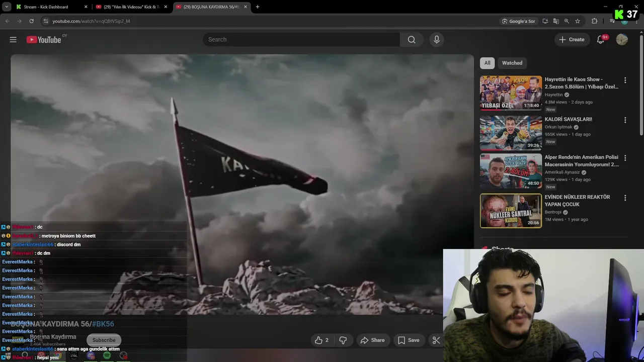
Task: Click Google'a Sor button
Action: (518, 21)
